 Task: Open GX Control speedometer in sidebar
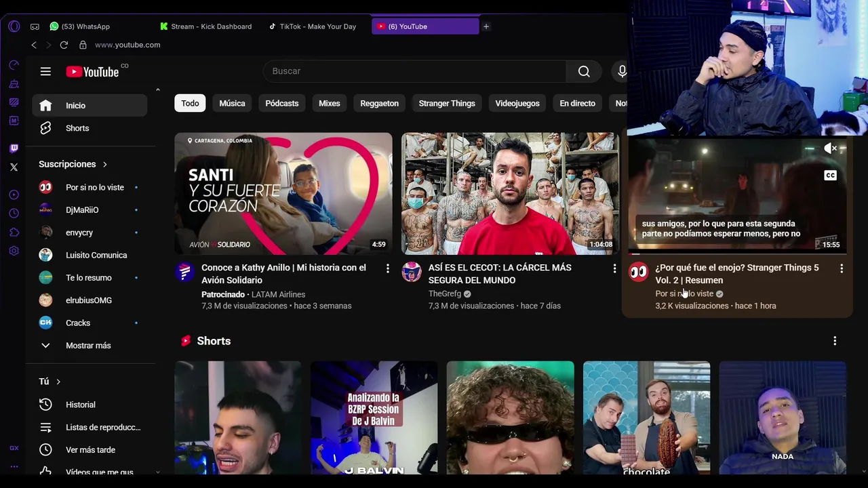pyautogui.click(x=14, y=65)
